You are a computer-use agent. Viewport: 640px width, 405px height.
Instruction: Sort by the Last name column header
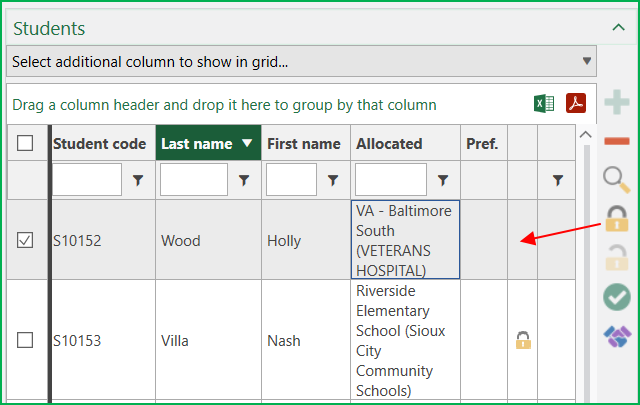tap(208, 143)
